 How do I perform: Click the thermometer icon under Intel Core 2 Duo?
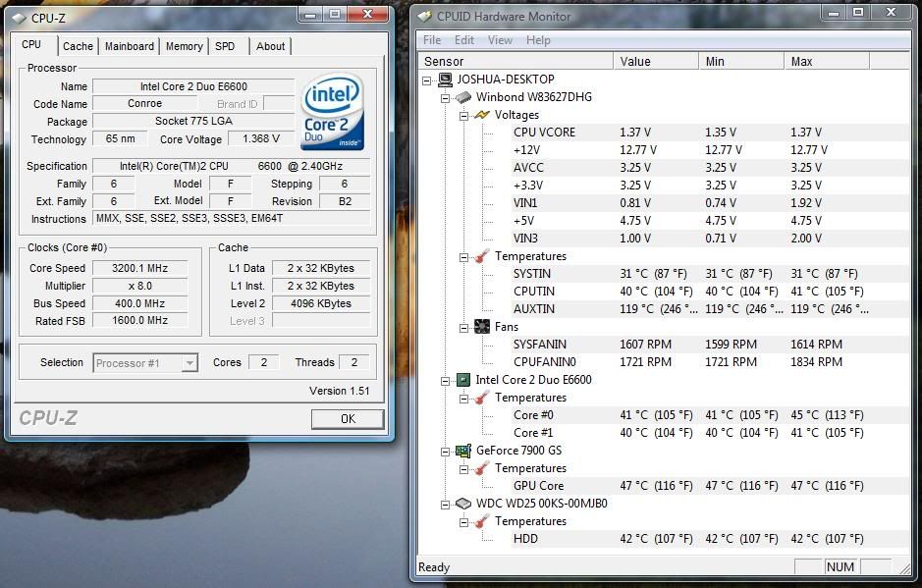tap(482, 398)
